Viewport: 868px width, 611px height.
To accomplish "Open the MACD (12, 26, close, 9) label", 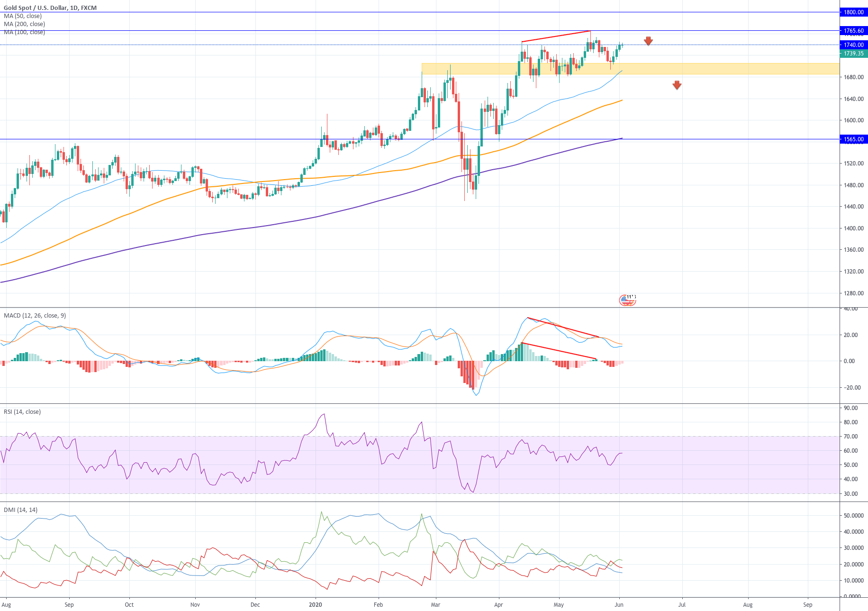I will 34,315.
